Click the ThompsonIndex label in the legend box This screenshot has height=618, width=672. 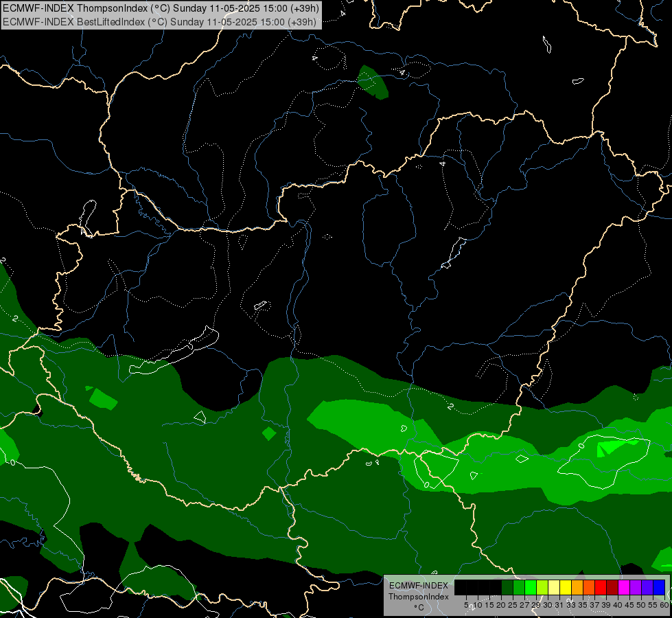point(419,597)
